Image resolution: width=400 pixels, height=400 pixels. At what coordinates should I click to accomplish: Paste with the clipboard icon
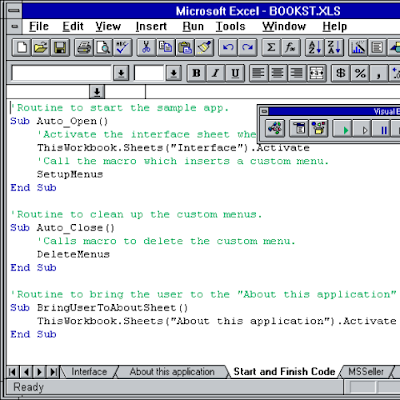click(184, 48)
